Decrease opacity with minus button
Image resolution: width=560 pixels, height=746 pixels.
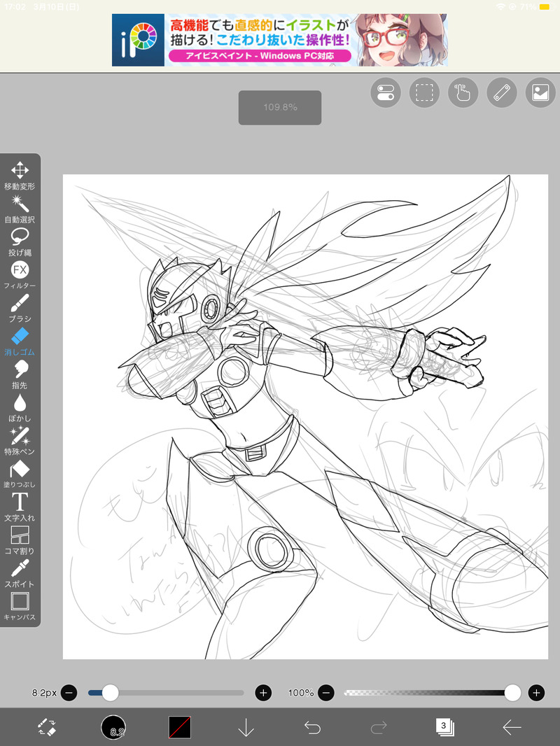(x=326, y=693)
